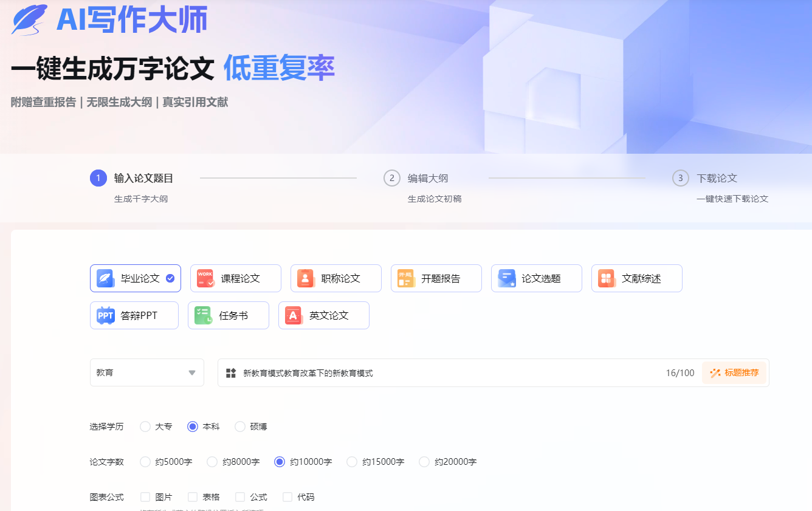Viewport: 812px width, 511px height.
Task: Choose 约10000字 word count
Action: pos(280,462)
